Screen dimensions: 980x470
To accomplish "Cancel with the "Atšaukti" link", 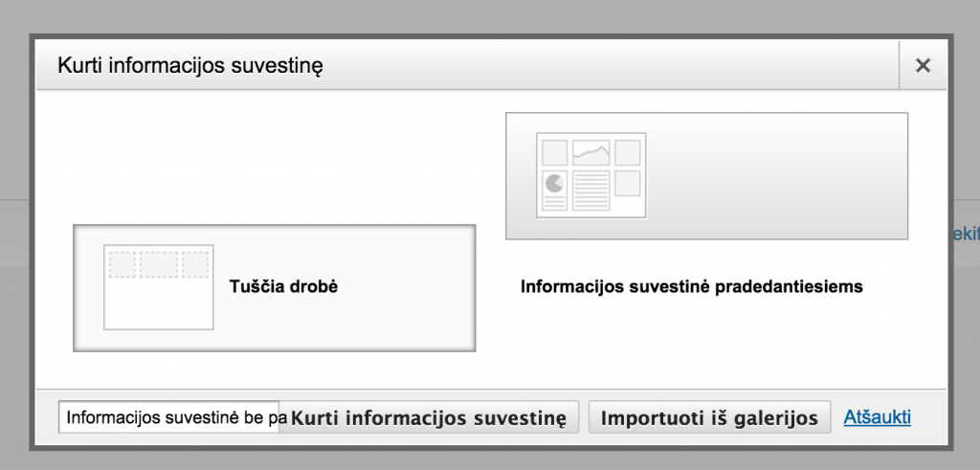I will tap(877, 416).
